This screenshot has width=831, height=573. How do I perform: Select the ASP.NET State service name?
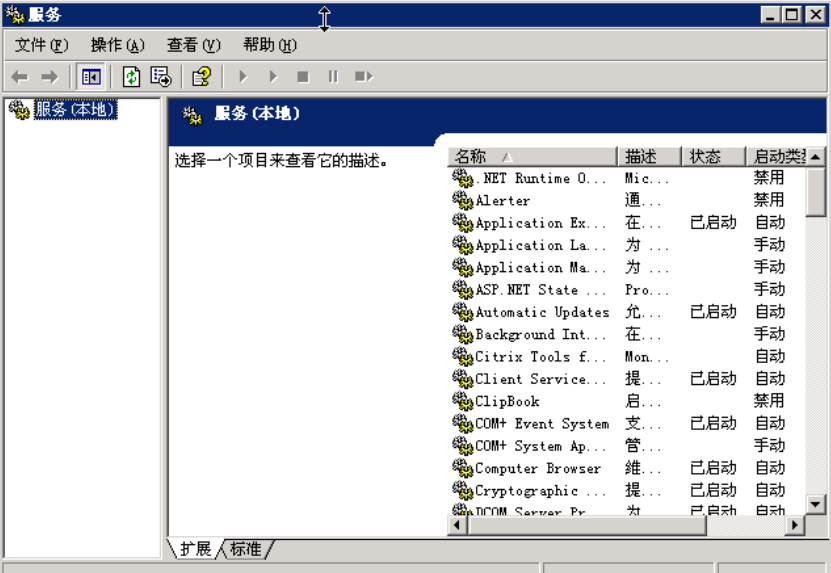[540, 290]
